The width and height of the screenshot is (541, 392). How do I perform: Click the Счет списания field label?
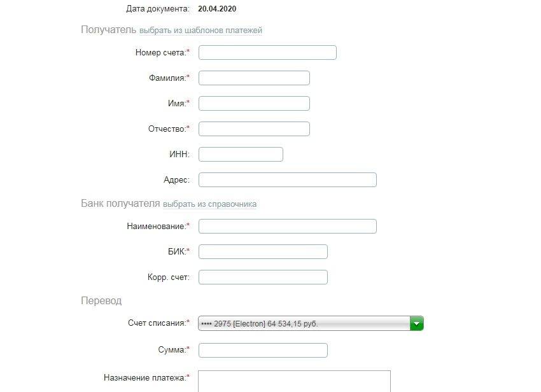157,323
